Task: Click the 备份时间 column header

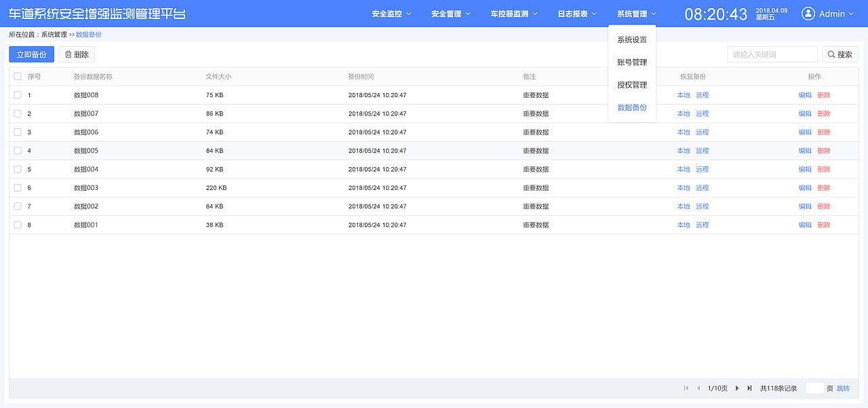Action: (x=361, y=77)
